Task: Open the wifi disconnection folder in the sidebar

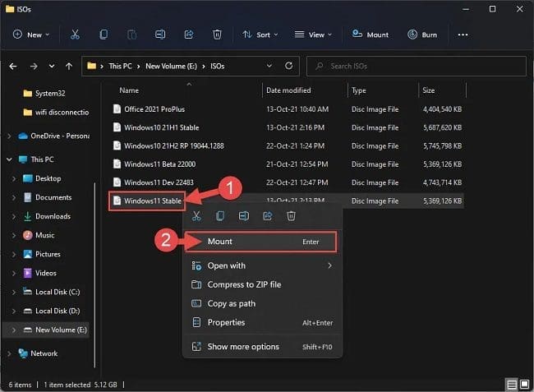Action: 56,113
